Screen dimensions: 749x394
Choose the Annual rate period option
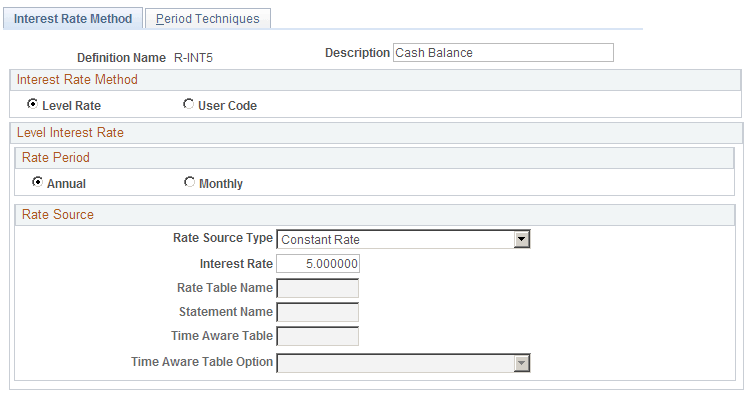(37, 182)
